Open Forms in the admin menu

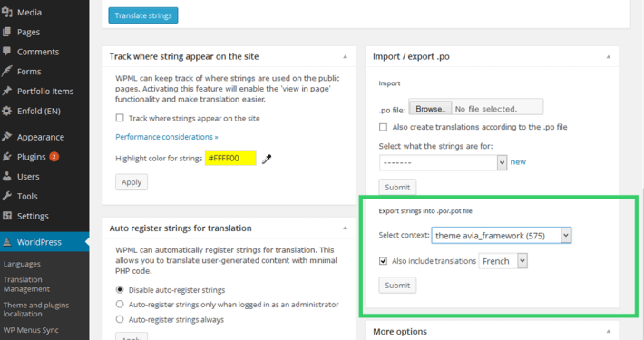coord(29,72)
